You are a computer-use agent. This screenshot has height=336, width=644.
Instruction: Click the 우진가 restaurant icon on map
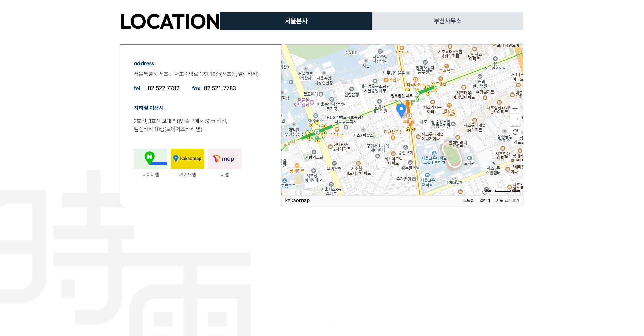coord(386,80)
